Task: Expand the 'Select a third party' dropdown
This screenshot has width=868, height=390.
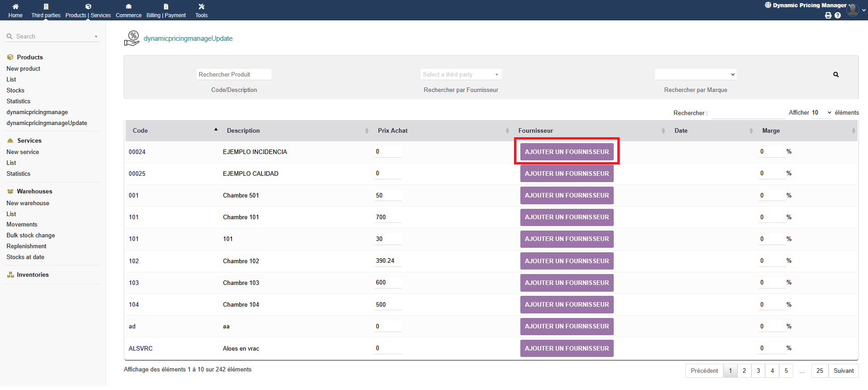Action: pos(461,74)
